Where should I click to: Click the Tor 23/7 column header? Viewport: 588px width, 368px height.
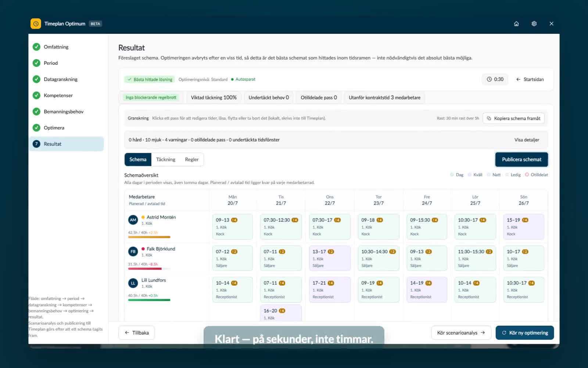pyautogui.click(x=379, y=200)
